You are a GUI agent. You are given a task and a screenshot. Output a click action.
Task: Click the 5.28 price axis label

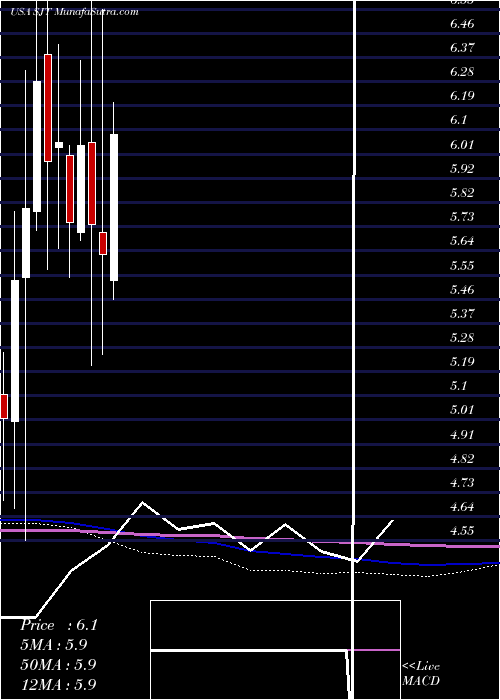click(x=462, y=338)
